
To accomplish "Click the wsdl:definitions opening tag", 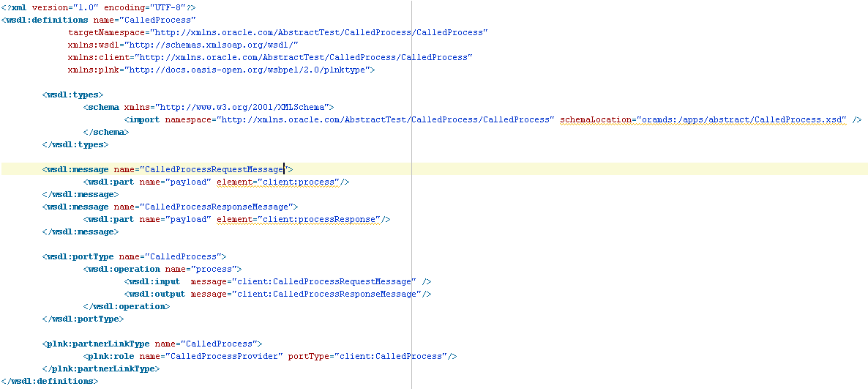I will tap(47, 20).
